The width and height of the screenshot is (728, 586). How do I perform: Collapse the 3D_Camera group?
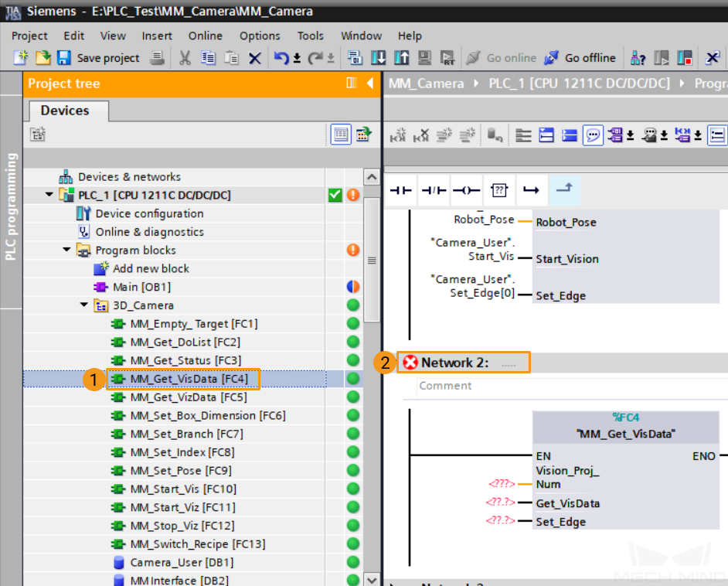click(84, 305)
